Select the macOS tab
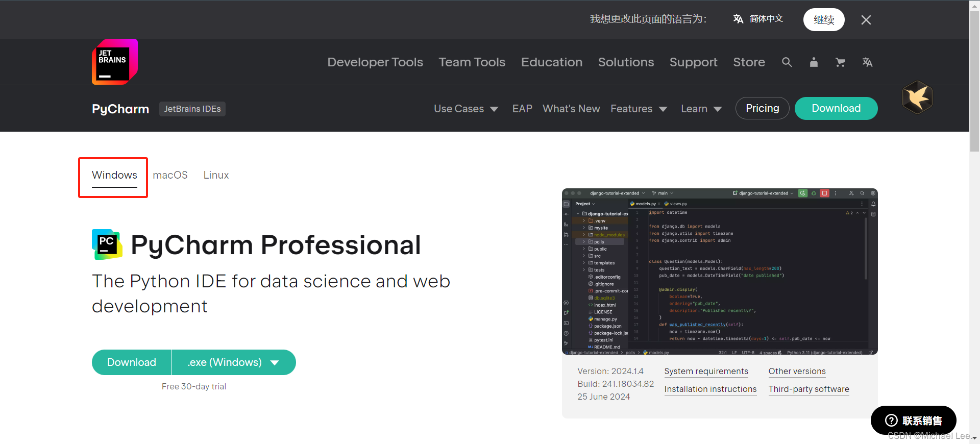The height and width of the screenshot is (444, 980). [170, 175]
